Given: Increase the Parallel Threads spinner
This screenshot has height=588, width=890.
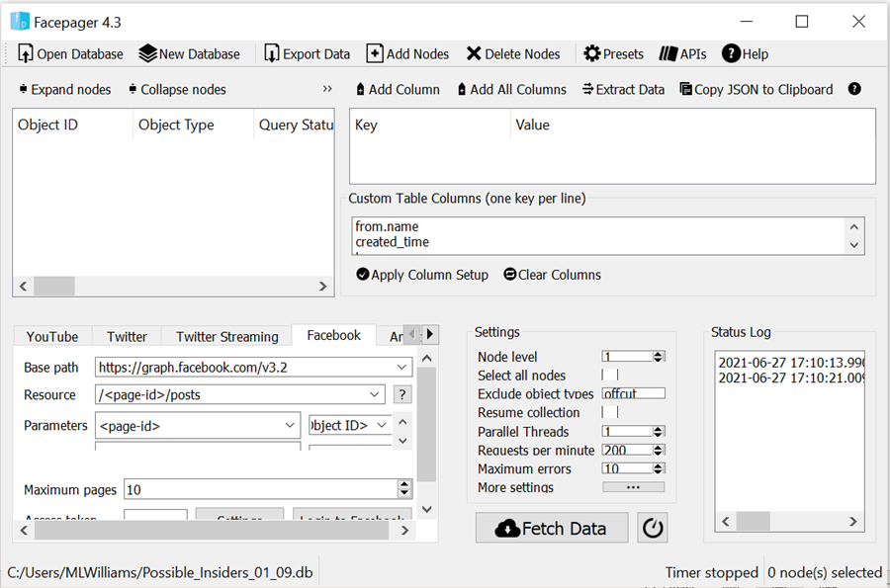Looking at the screenshot, I should point(658,429).
